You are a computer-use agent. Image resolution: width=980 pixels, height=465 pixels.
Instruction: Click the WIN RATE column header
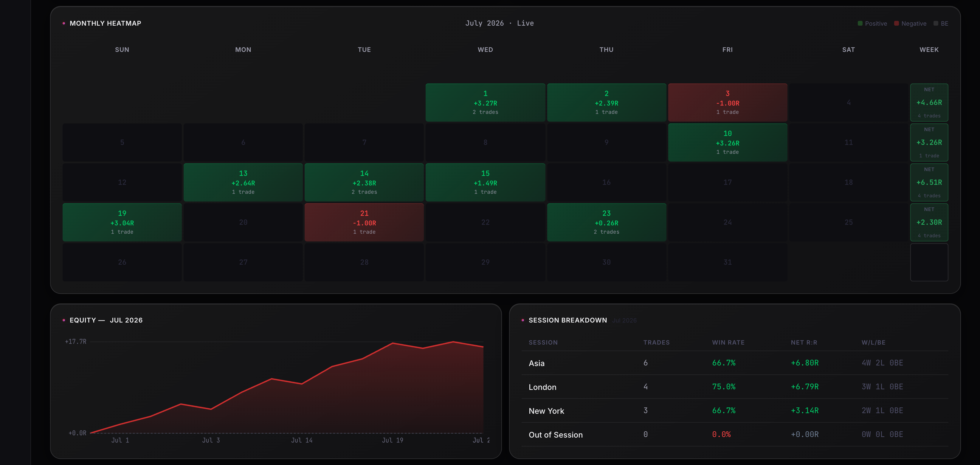click(x=728, y=342)
